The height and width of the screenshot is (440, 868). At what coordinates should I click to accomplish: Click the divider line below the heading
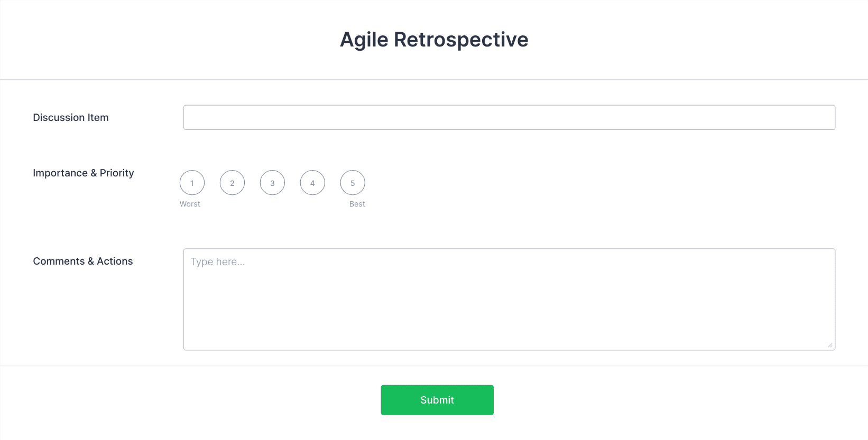434,80
